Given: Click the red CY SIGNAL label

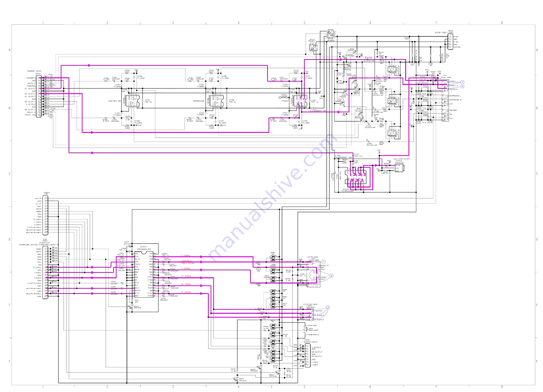Looking at the screenshot, I should [186, 276].
